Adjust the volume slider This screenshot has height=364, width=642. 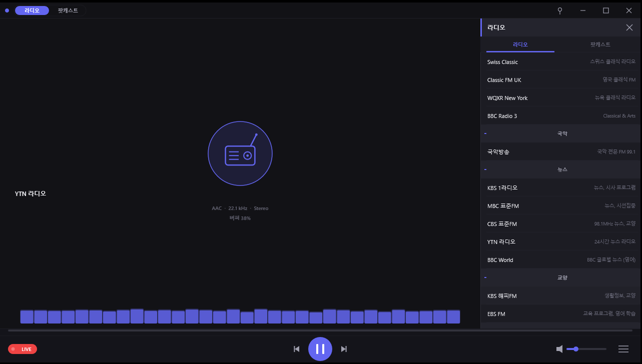pyautogui.click(x=586, y=349)
